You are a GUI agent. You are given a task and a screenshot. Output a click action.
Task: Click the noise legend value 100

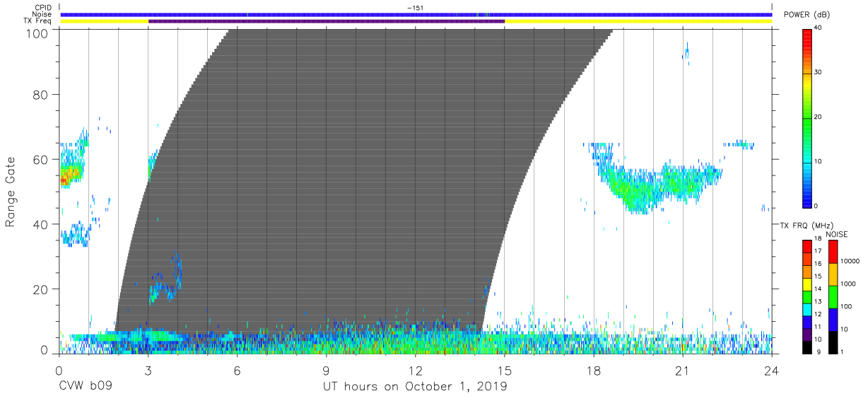tap(847, 307)
